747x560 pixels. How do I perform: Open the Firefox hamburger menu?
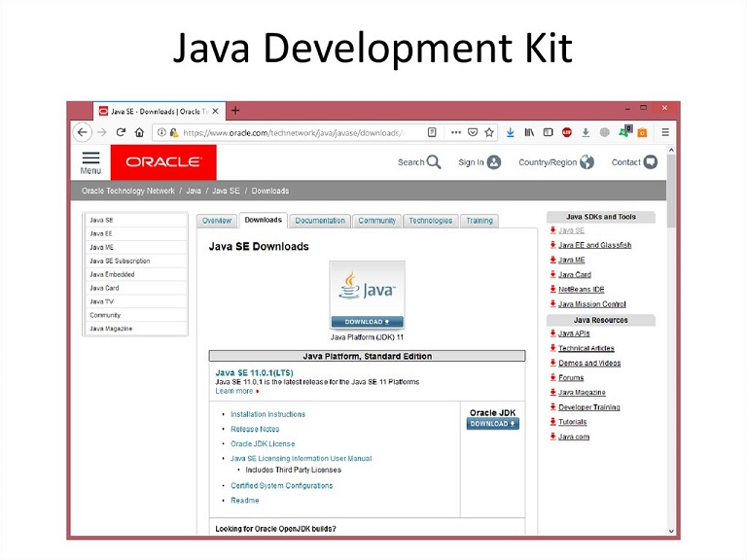click(x=665, y=132)
